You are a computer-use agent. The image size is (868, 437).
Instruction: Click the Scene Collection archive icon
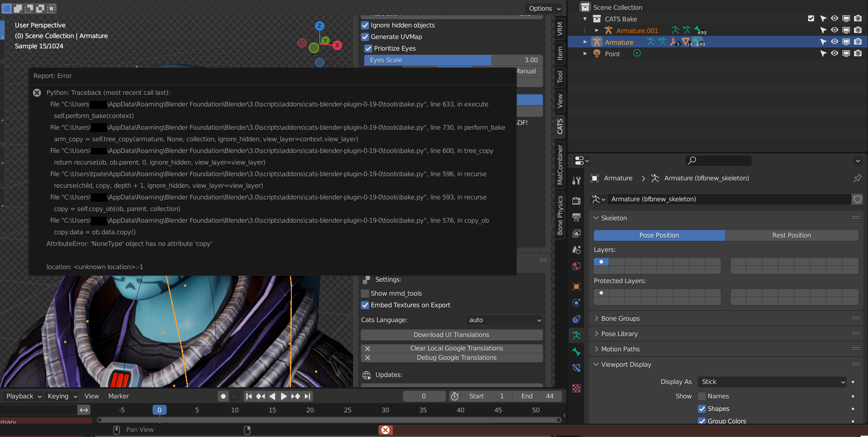585,7
